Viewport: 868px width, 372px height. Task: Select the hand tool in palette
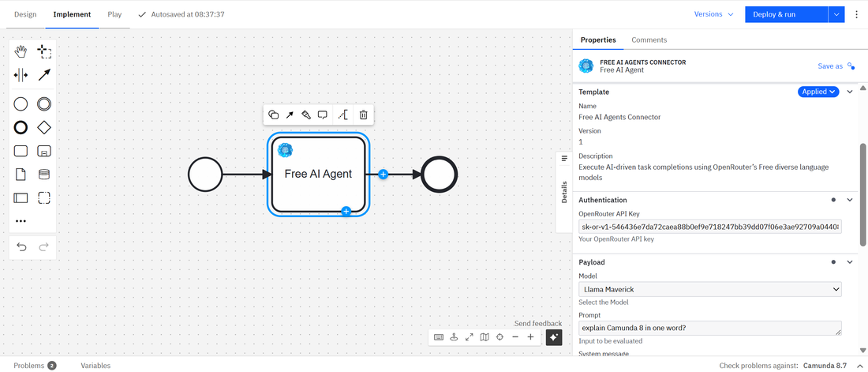coord(21,51)
